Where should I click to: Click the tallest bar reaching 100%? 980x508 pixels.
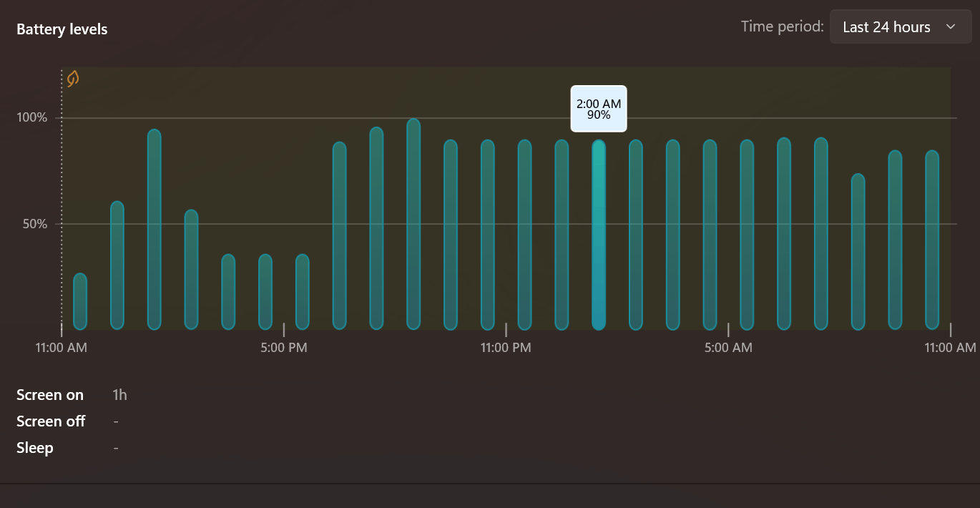[x=413, y=224]
